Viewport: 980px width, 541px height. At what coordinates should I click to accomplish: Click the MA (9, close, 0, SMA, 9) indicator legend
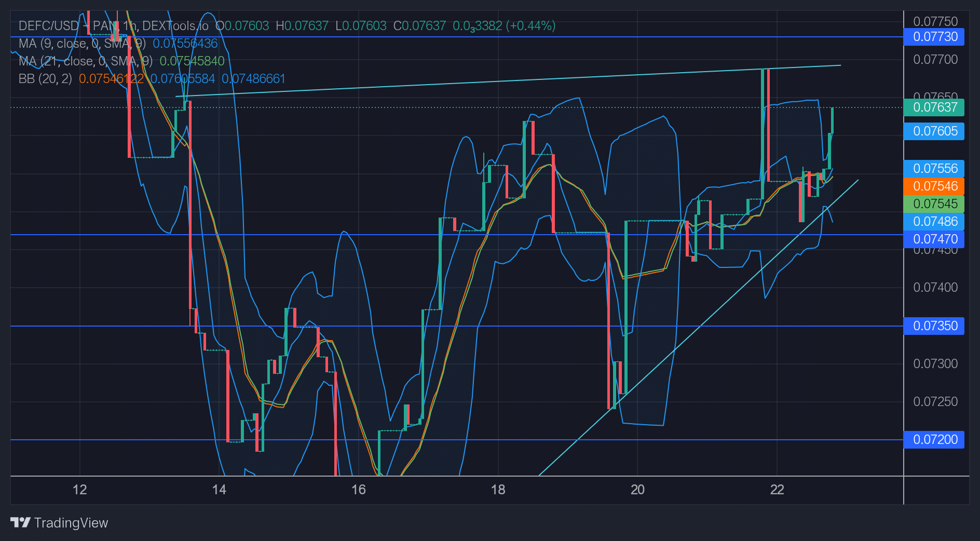(x=82, y=43)
